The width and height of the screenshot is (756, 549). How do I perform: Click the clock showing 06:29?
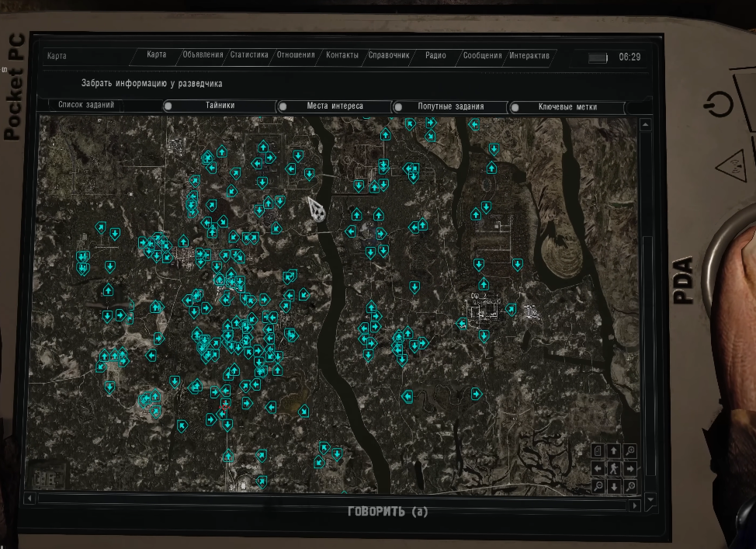tap(629, 57)
